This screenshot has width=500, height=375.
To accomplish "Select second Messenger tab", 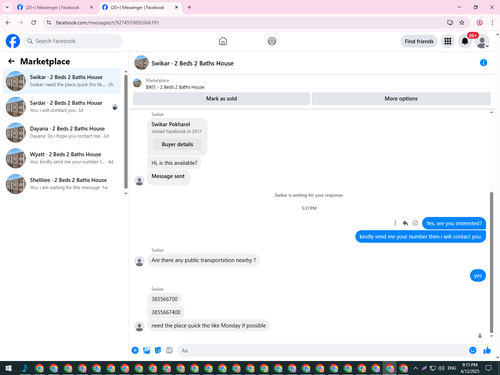I will (x=137, y=7).
